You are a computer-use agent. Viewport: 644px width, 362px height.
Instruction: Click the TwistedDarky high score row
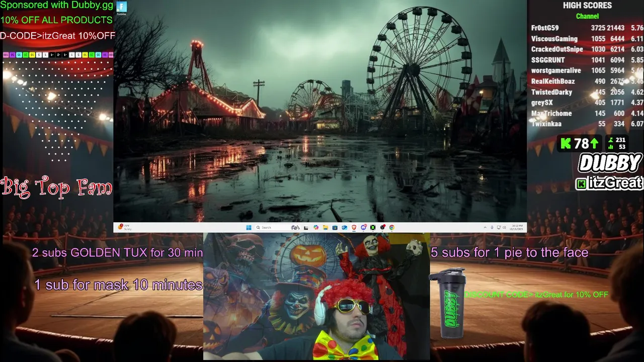point(587,92)
